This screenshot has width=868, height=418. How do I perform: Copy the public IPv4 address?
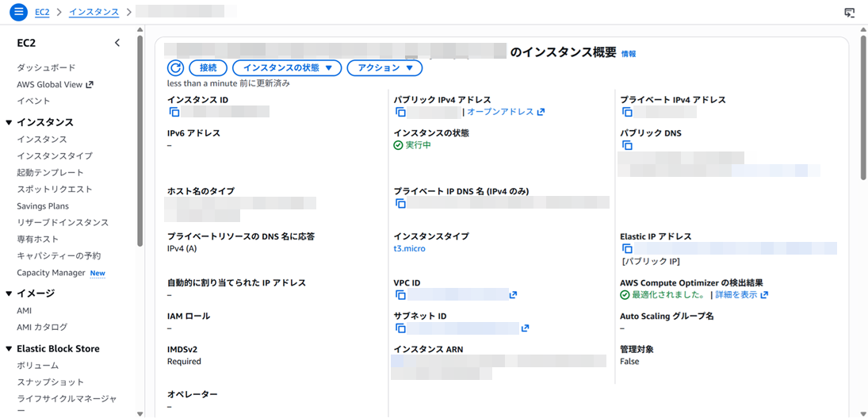[400, 112]
